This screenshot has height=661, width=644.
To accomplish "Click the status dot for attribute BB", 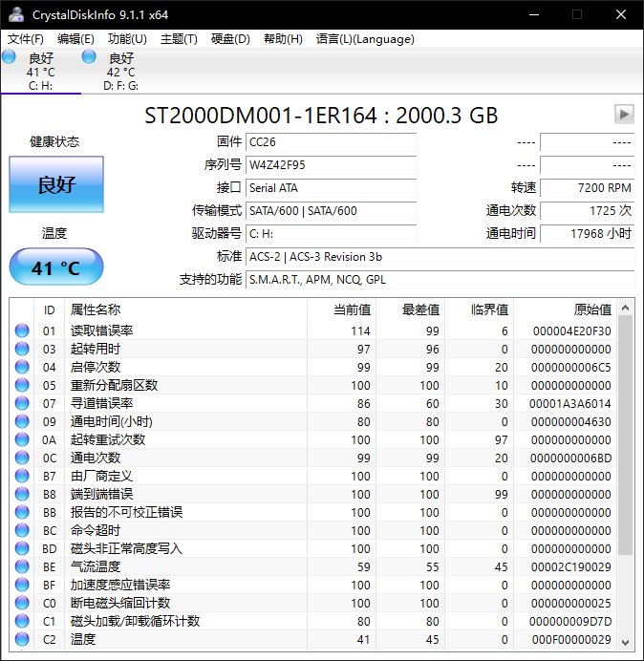I will coord(22,512).
